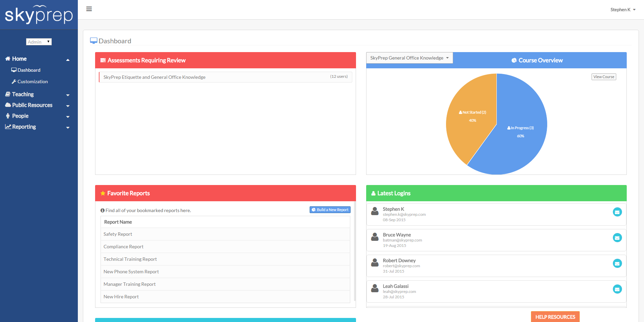
Task: Select Public Resources in the sidebar
Action: pyautogui.click(x=32, y=105)
